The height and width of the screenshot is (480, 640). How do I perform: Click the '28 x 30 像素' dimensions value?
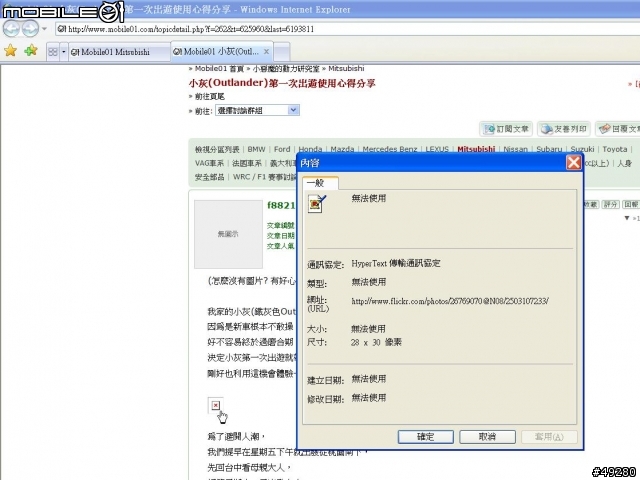(376, 342)
